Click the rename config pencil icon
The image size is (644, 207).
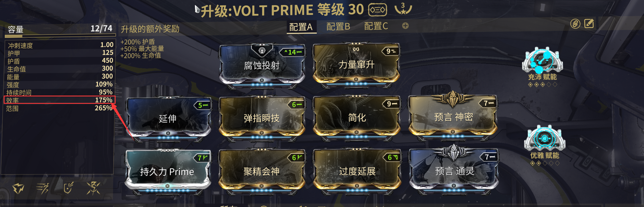click(x=589, y=23)
